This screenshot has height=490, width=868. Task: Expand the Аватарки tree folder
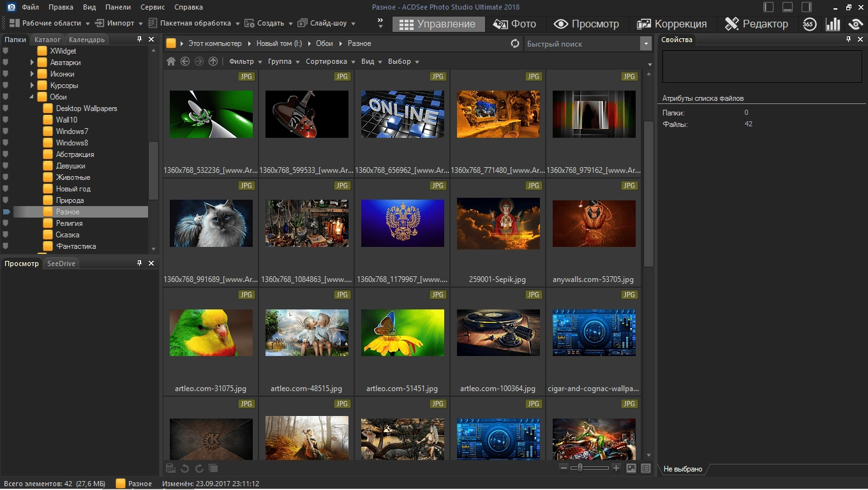[33, 63]
